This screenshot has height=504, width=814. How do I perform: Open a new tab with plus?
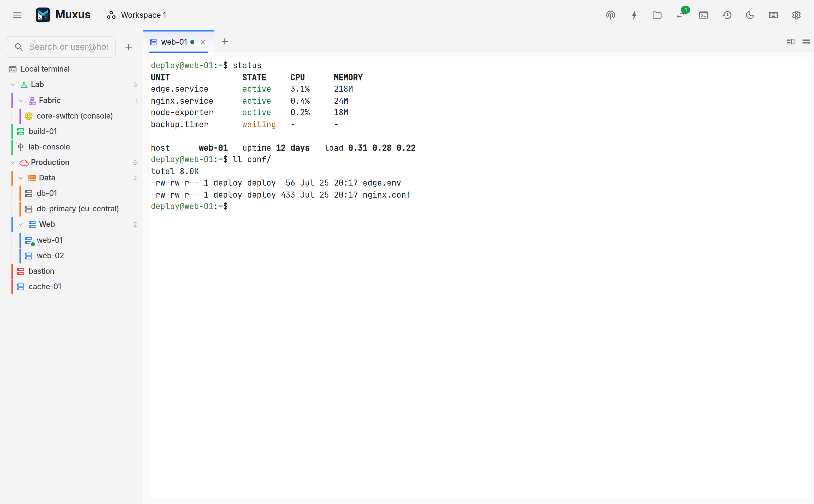click(225, 42)
